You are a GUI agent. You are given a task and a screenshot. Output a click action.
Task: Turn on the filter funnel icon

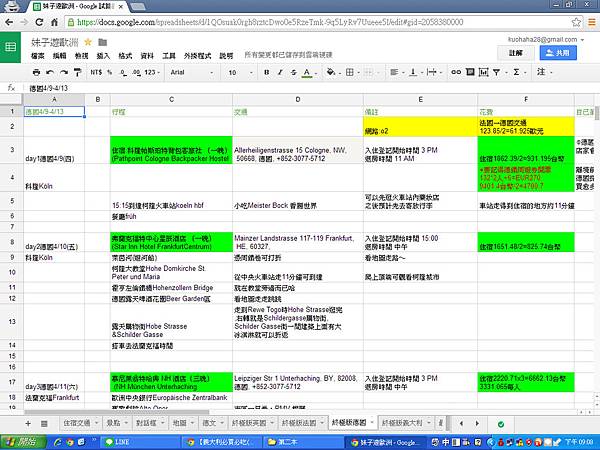pyautogui.click(x=497, y=72)
